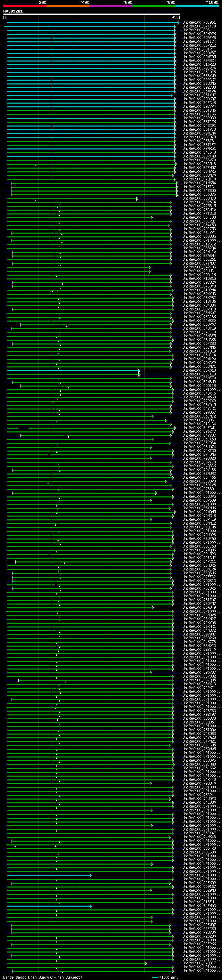Click alignment end arrow for UniRef100_Q5CNC2
Viewport: 222px width, 980px height.
(153, 416)
